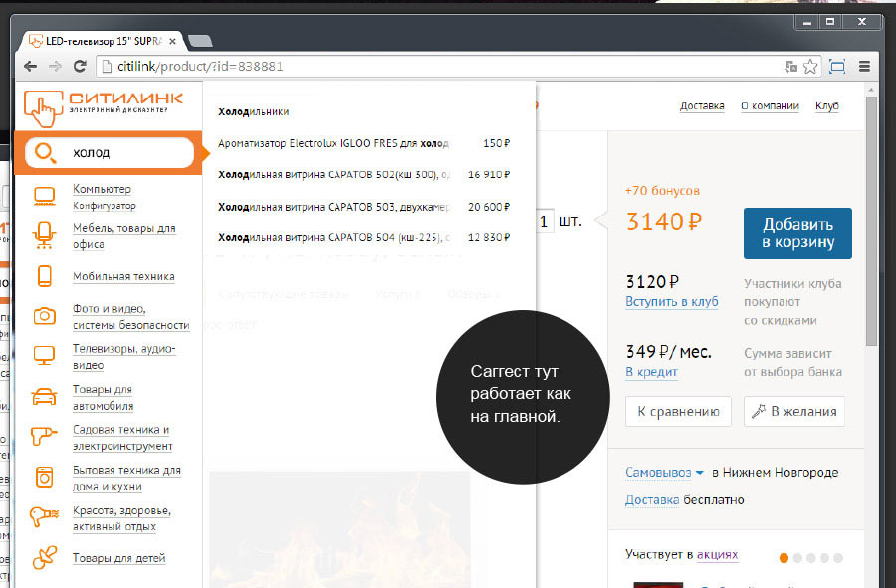The width and height of the screenshot is (896, 588).
Task: Open the Chrome hamburger menu
Action: pyautogui.click(x=864, y=67)
